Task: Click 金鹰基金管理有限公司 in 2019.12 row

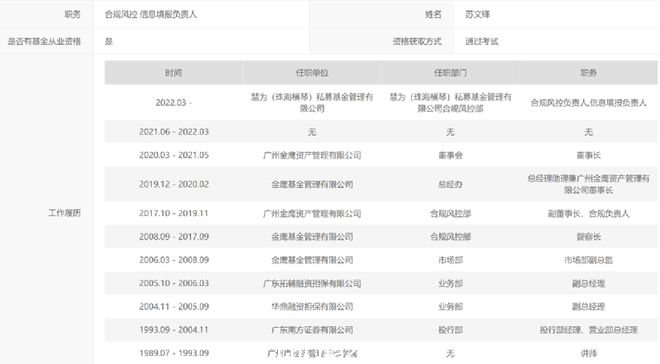Action: pos(312,184)
